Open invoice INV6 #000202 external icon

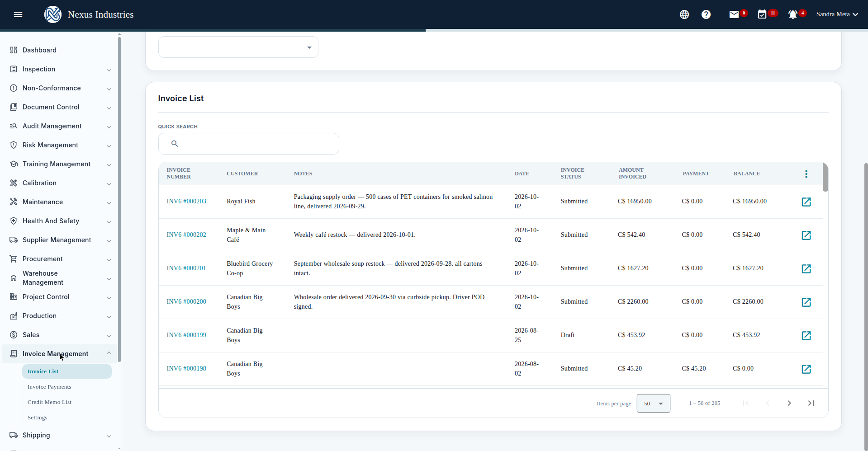(806, 235)
